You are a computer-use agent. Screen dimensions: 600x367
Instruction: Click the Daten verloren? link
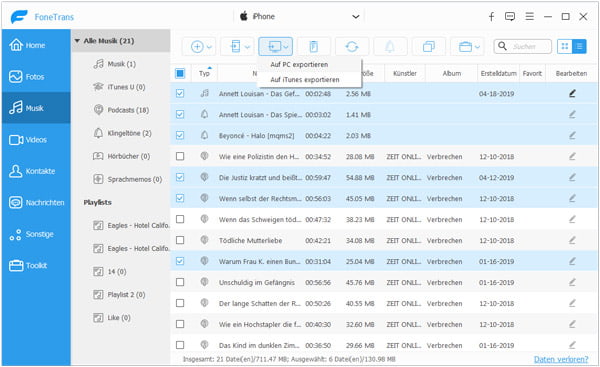561,359
